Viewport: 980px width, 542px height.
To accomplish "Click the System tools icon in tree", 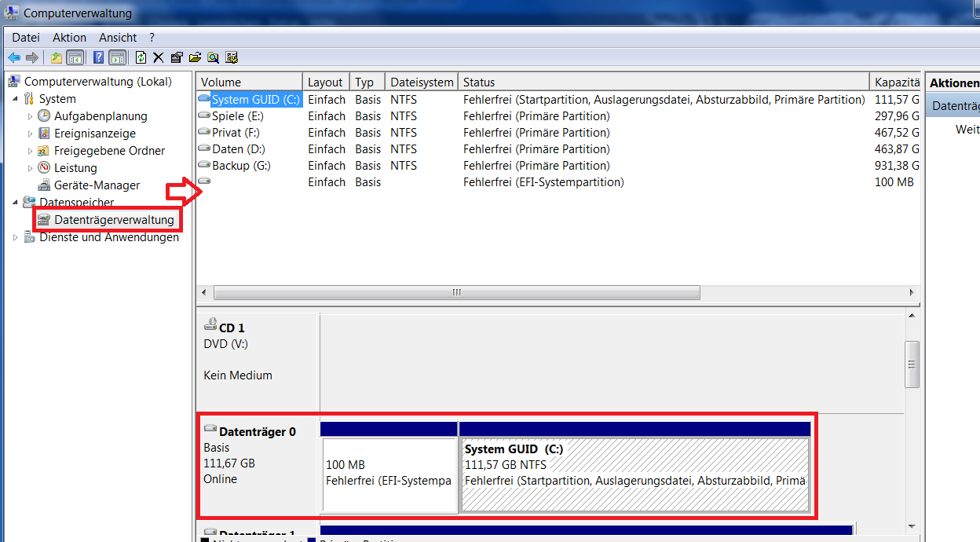I will (29, 99).
